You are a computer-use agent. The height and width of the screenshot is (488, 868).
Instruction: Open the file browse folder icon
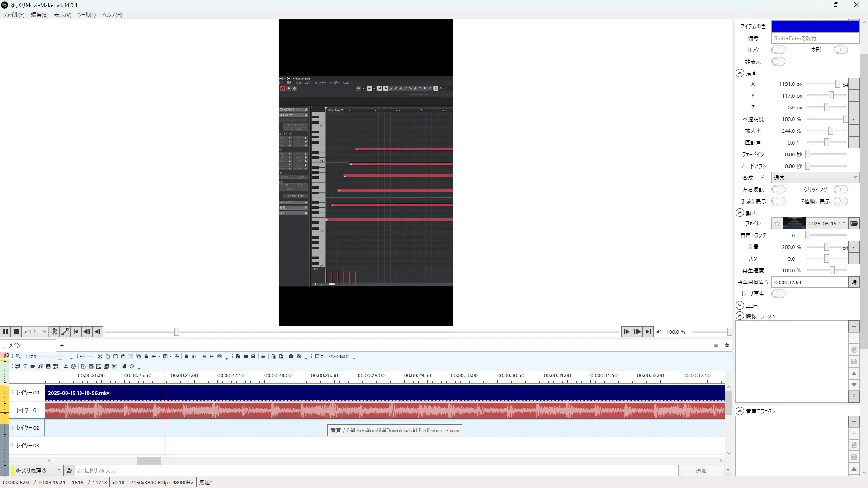click(x=854, y=223)
